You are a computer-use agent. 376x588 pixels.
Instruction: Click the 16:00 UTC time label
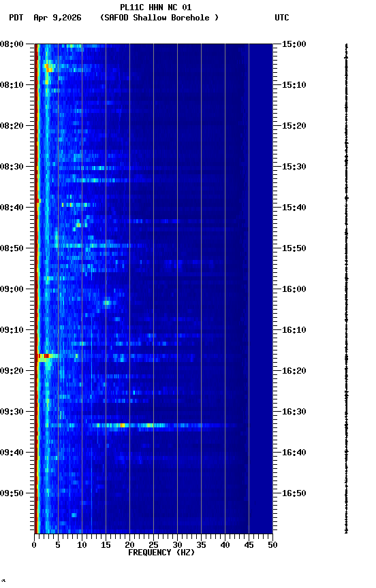click(294, 289)
